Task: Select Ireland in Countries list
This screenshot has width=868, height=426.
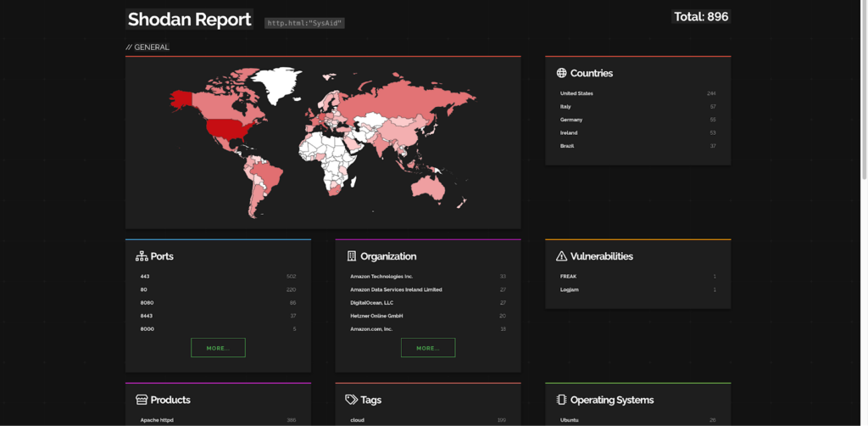Action: (569, 133)
